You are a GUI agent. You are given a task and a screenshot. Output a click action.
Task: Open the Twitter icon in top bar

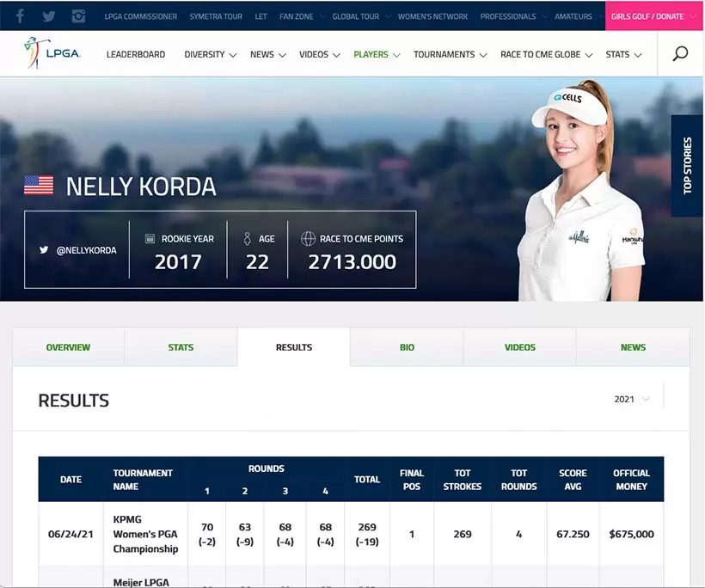coord(49,16)
